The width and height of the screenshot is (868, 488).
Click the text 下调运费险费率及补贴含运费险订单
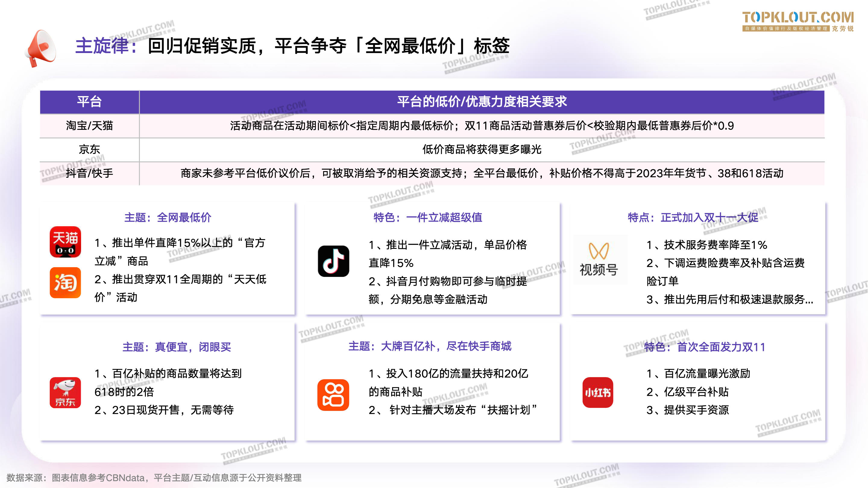click(x=725, y=272)
